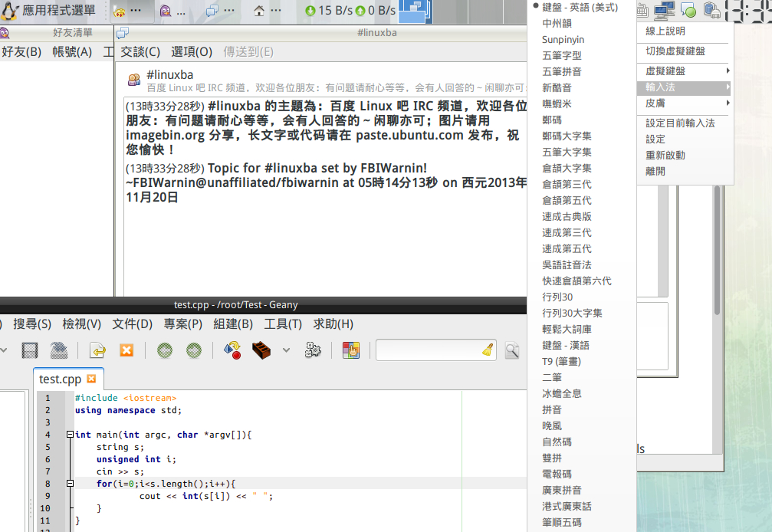Click orange close-file icon in Geany toolbar

(x=126, y=350)
